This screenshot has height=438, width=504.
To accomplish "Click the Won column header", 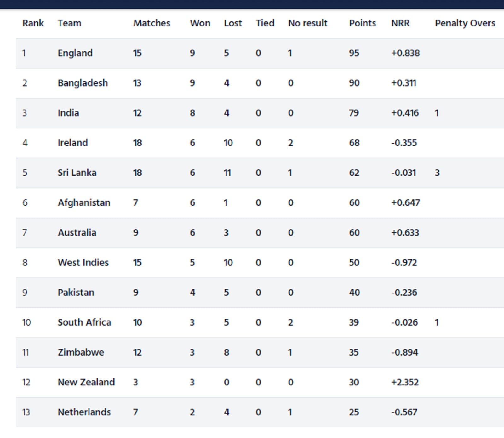I will (200, 23).
